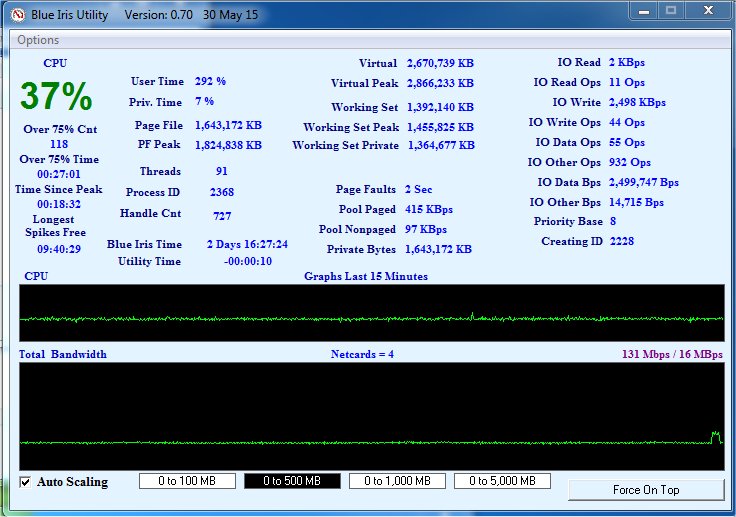The image size is (736, 517).
Task: Click the Netcards = 4 label
Action: tap(362, 355)
